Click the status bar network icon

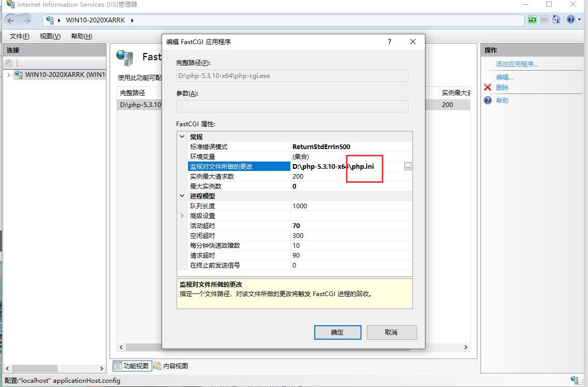point(575,381)
